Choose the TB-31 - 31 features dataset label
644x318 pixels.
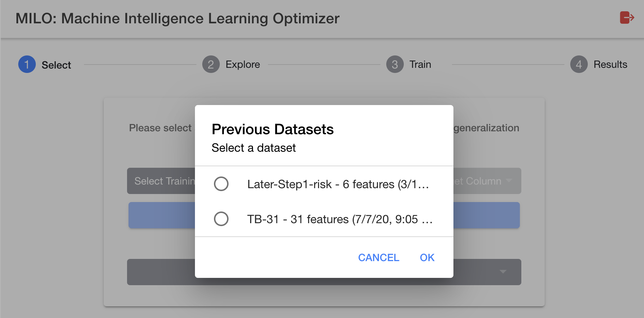pos(340,219)
